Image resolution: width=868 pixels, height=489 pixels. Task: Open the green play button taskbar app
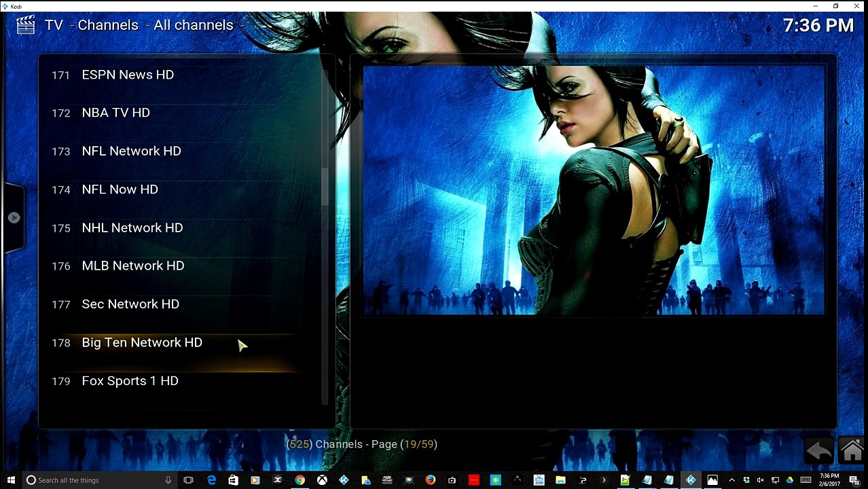[496, 480]
